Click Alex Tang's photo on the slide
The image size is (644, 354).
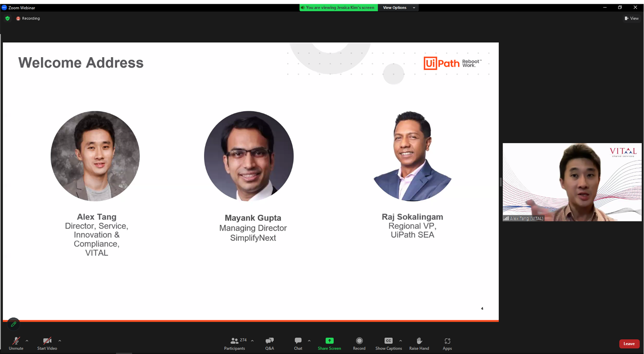point(95,156)
